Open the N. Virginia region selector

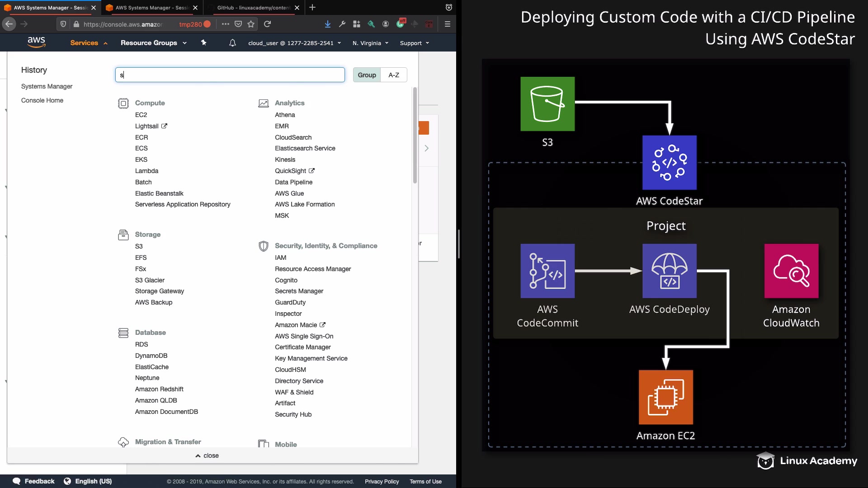pyautogui.click(x=370, y=43)
